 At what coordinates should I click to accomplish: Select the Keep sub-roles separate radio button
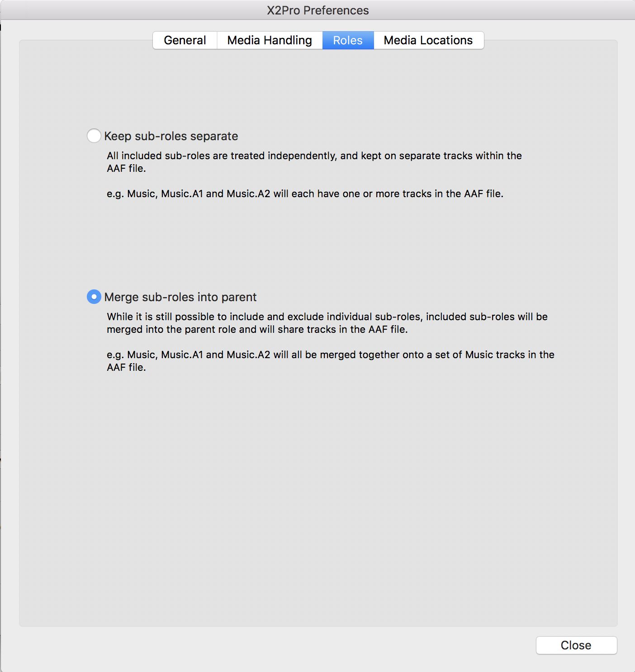pyautogui.click(x=94, y=136)
